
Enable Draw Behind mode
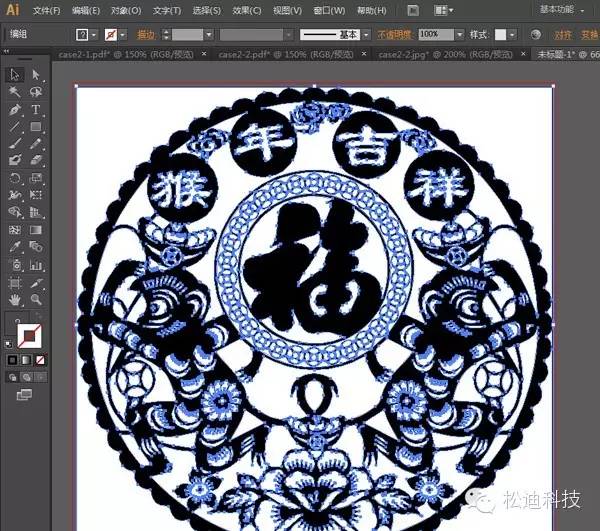pyautogui.click(x=26, y=377)
